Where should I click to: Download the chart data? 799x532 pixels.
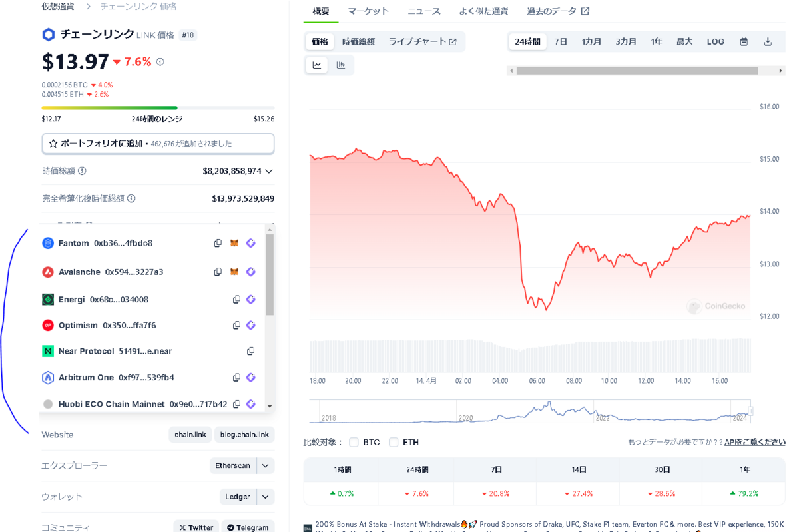(x=768, y=41)
